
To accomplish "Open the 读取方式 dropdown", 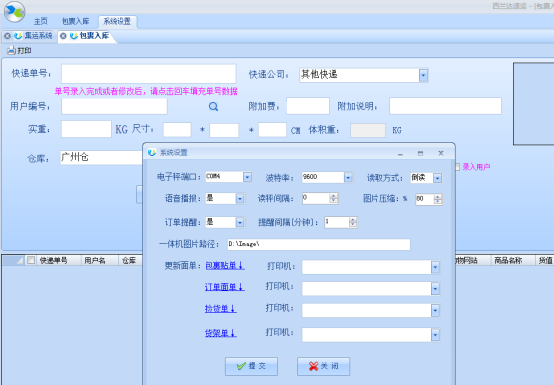I will [x=437, y=178].
